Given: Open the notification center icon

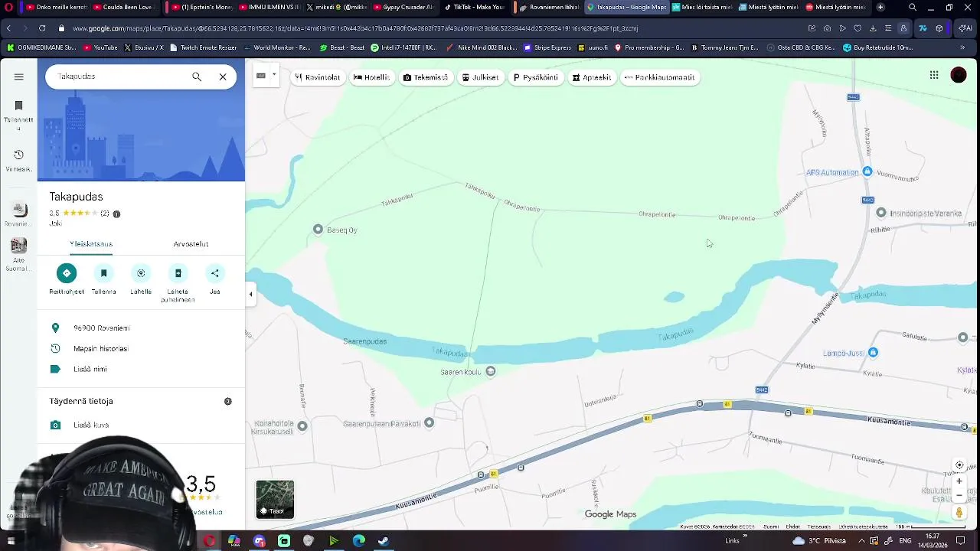Looking at the screenshot, I should 960,541.
